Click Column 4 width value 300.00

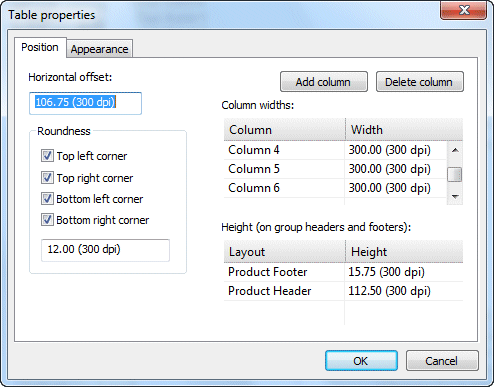pos(389,150)
